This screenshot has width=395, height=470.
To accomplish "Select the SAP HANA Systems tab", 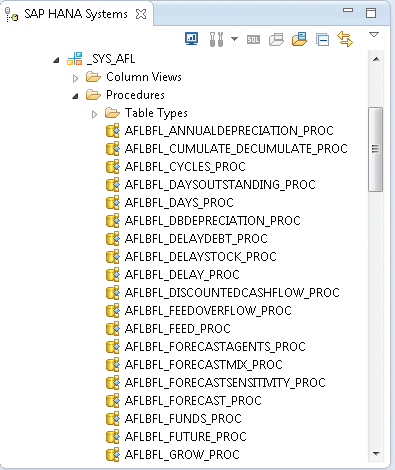I will (x=75, y=14).
